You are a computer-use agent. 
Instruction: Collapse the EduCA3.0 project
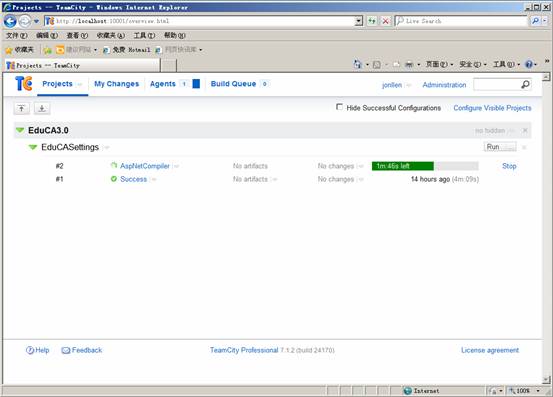(x=20, y=130)
